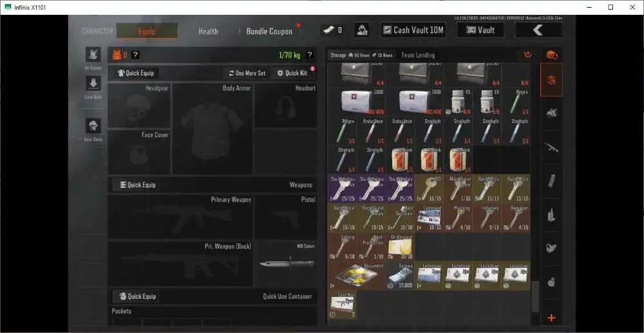Click the cash bills icon showing 0
Viewport: 644px width, 333px height.
click(x=328, y=30)
